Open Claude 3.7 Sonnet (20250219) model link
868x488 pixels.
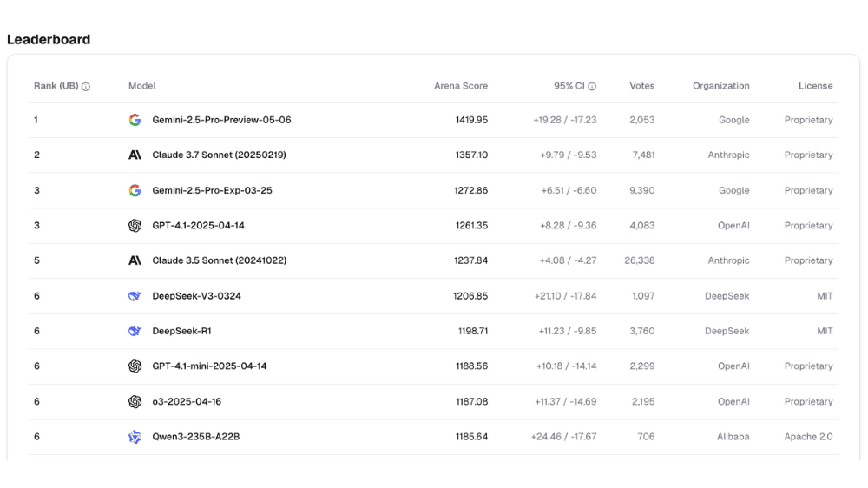pos(220,155)
